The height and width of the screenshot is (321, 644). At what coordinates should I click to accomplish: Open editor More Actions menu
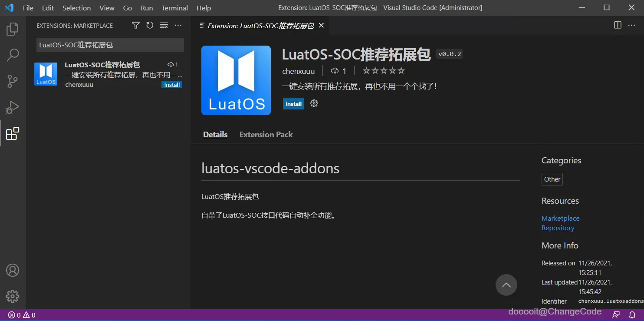[x=632, y=25]
